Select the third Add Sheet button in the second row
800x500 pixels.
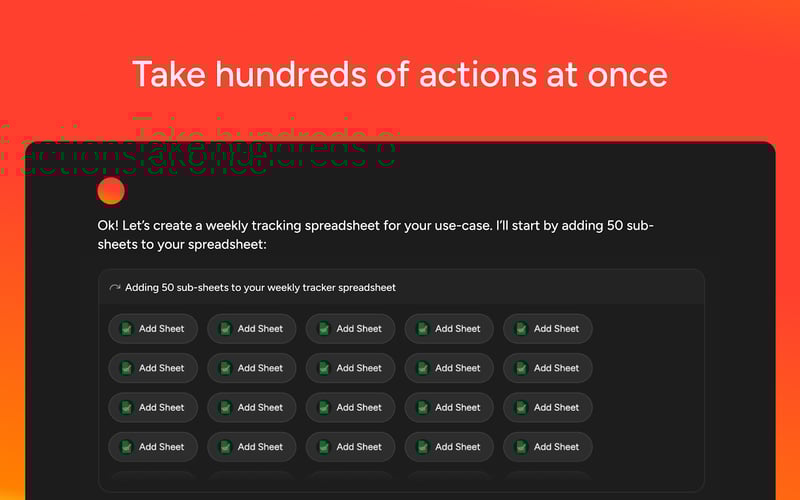(351, 368)
